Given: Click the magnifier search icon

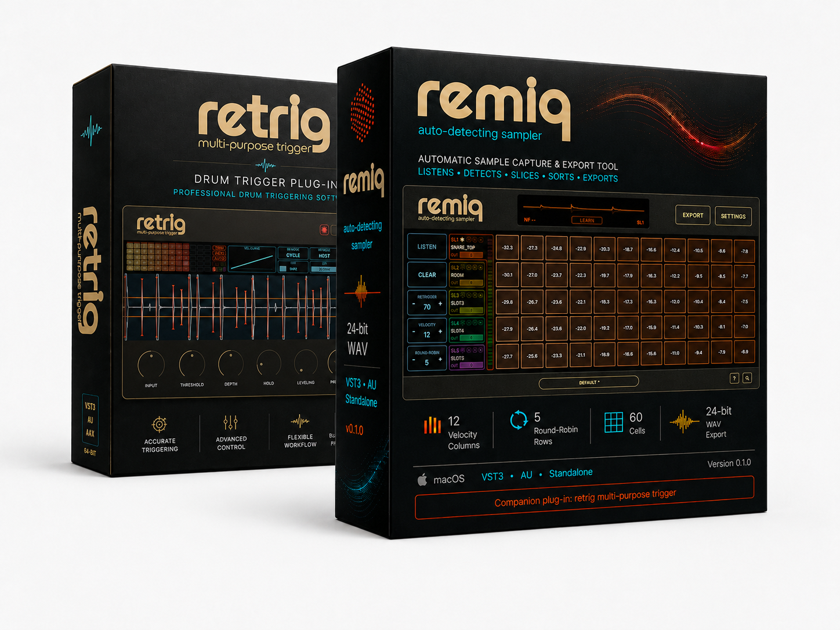Looking at the screenshot, I should click(x=747, y=378).
